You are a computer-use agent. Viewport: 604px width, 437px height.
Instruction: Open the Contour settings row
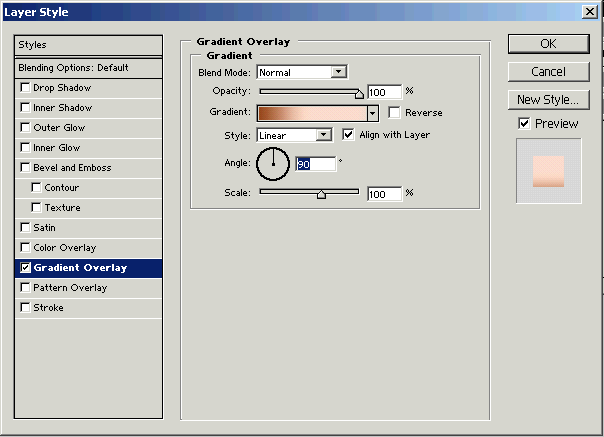point(88,188)
